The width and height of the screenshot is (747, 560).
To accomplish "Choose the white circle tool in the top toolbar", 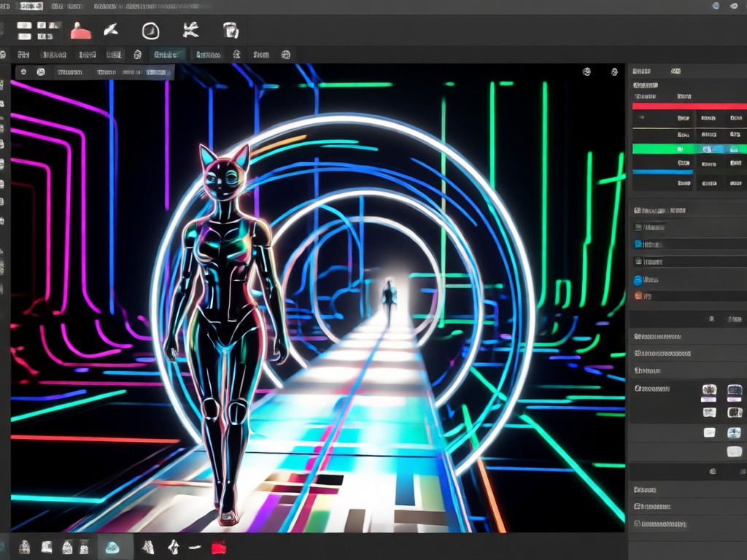I will click(150, 31).
